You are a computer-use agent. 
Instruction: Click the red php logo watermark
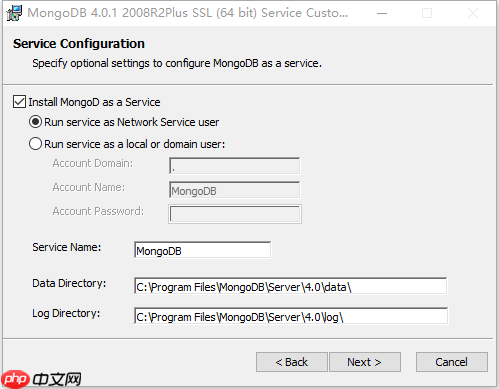point(16,379)
